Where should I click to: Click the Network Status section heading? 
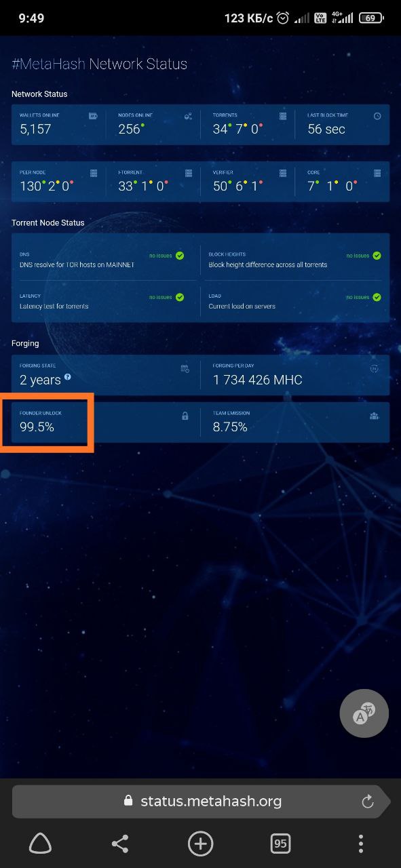pyautogui.click(x=39, y=94)
